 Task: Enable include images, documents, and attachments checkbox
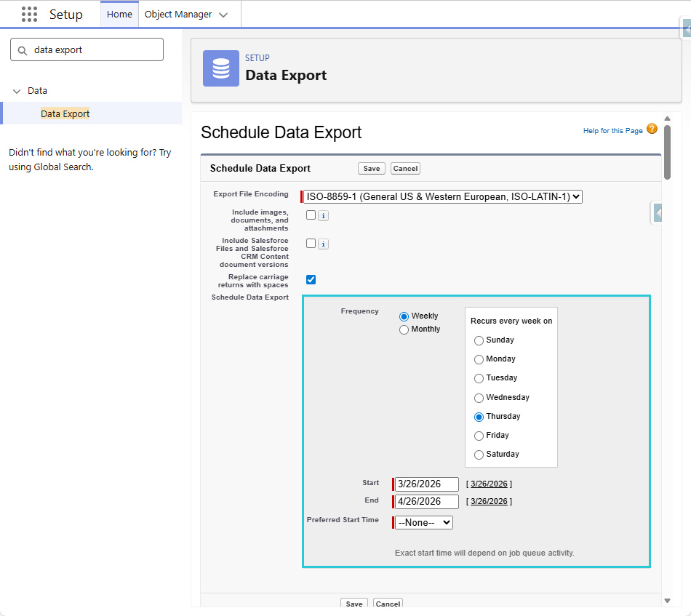(311, 215)
